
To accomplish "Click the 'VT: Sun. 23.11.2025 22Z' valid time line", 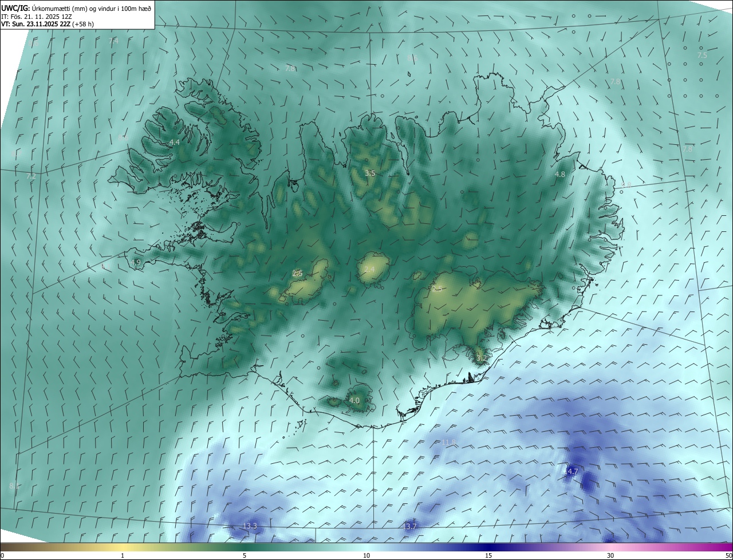I will [x=48, y=24].
